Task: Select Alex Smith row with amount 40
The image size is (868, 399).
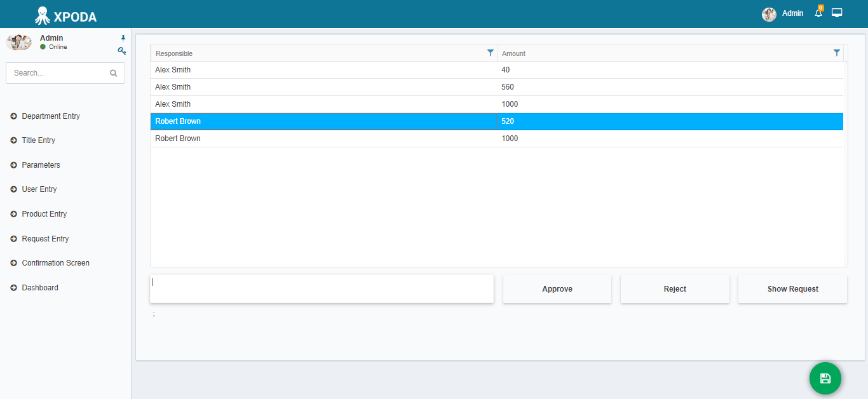Action: tap(497, 70)
